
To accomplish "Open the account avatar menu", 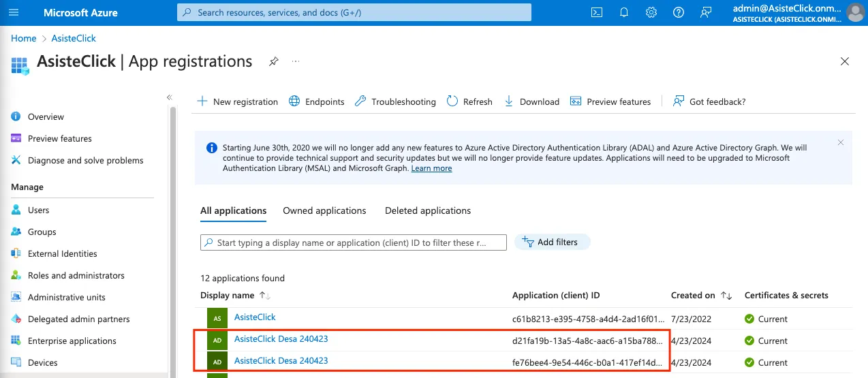I will coord(854,12).
